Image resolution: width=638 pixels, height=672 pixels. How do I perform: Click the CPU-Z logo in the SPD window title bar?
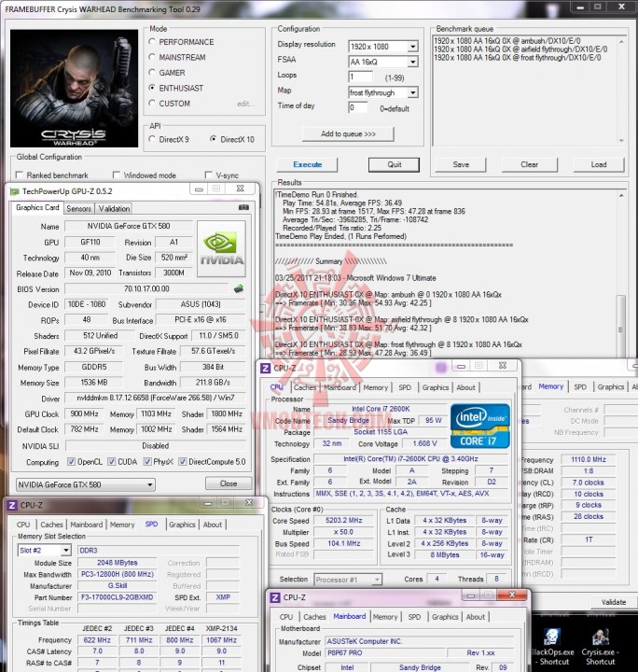click(x=12, y=506)
